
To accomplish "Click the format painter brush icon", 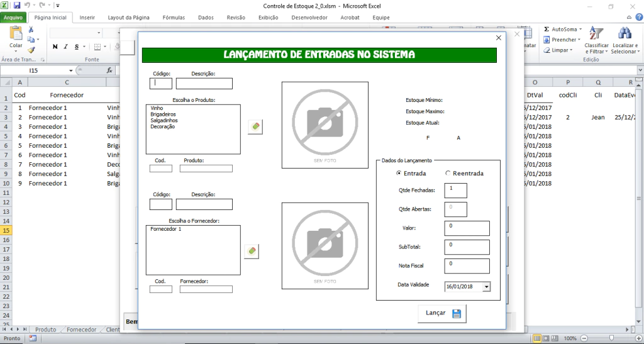I will [x=31, y=50].
